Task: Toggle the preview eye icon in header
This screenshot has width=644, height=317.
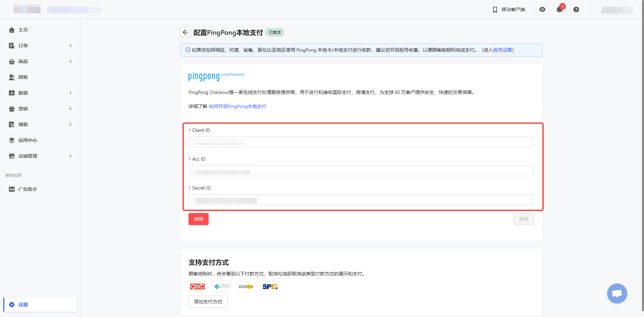Action: (542, 9)
